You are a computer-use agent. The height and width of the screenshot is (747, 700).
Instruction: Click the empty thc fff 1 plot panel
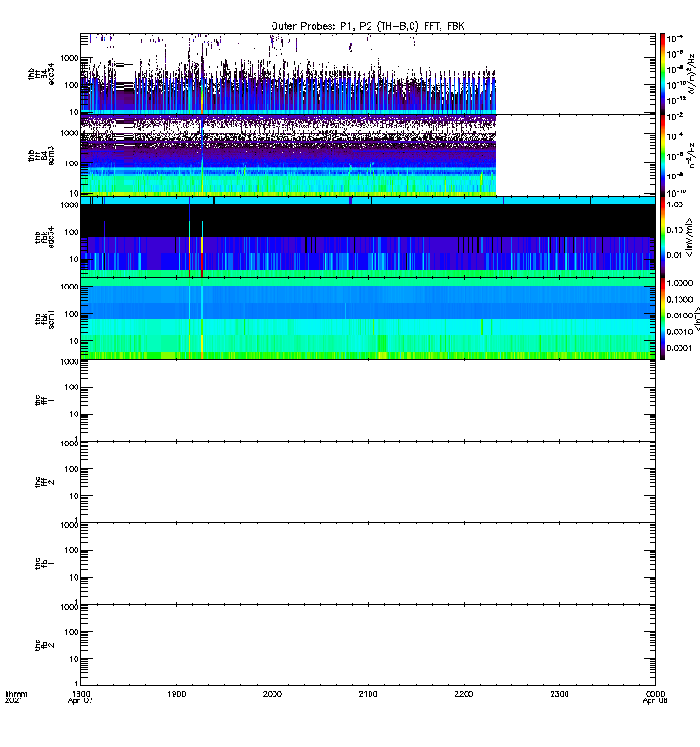coord(368,401)
